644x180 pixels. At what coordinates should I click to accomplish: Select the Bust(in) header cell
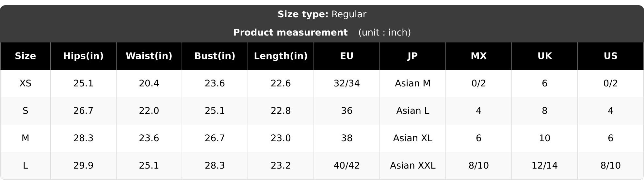tap(215, 56)
